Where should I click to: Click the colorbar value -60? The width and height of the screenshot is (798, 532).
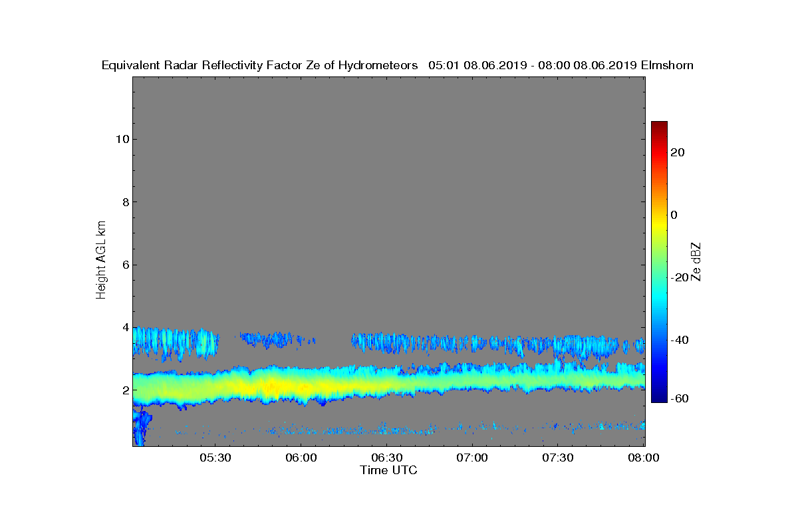[x=680, y=398]
